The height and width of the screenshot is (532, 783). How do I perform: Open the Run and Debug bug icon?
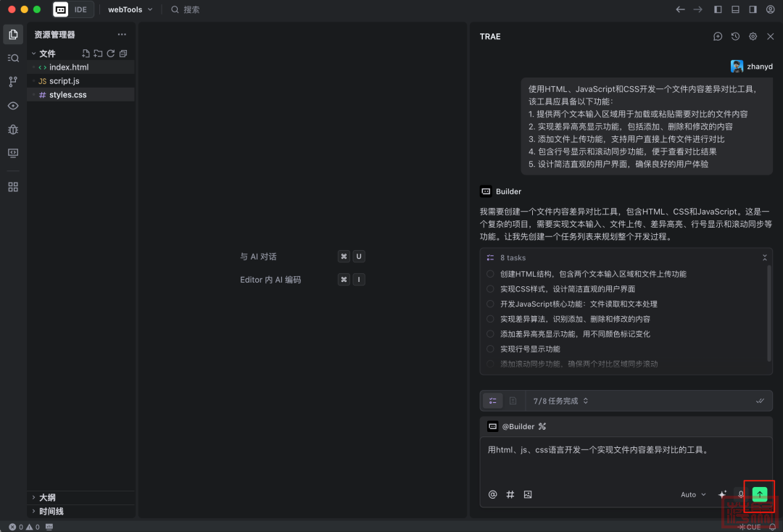13,130
